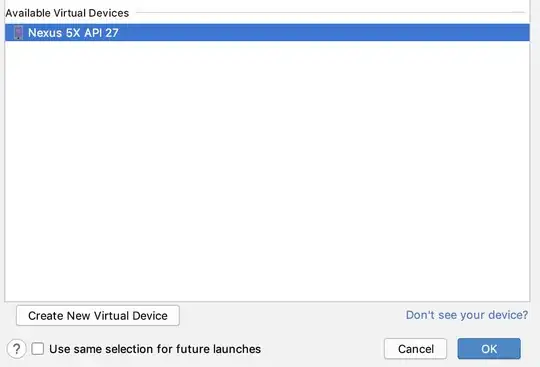Cancel the device selection dialog

(x=415, y=349)
